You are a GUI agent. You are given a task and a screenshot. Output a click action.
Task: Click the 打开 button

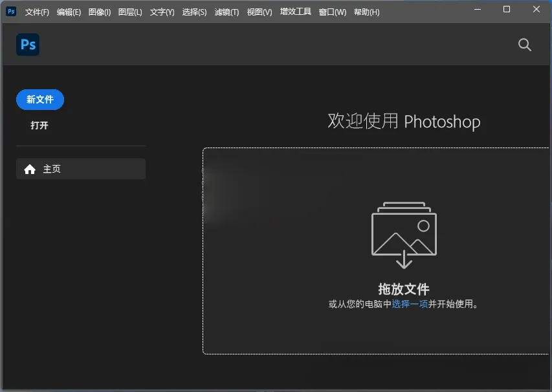click(39, 125)
